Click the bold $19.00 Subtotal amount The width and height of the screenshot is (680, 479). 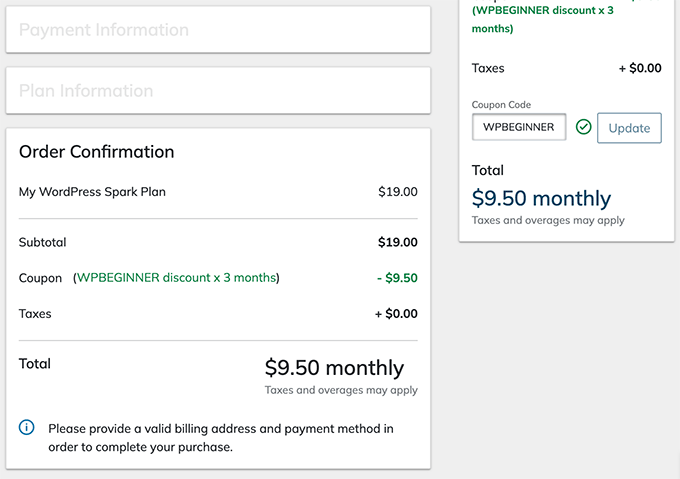tap(398, 242)
